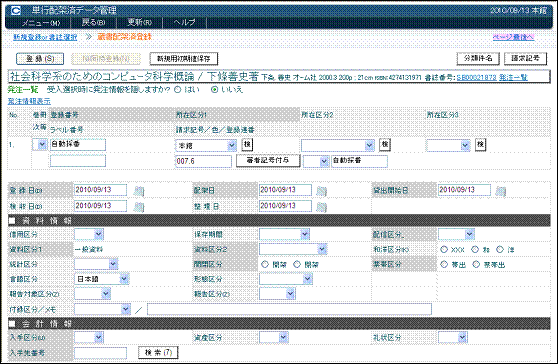Choose XXX for 和洋区分
558x364 pixels.
click(x=444, y=249)
